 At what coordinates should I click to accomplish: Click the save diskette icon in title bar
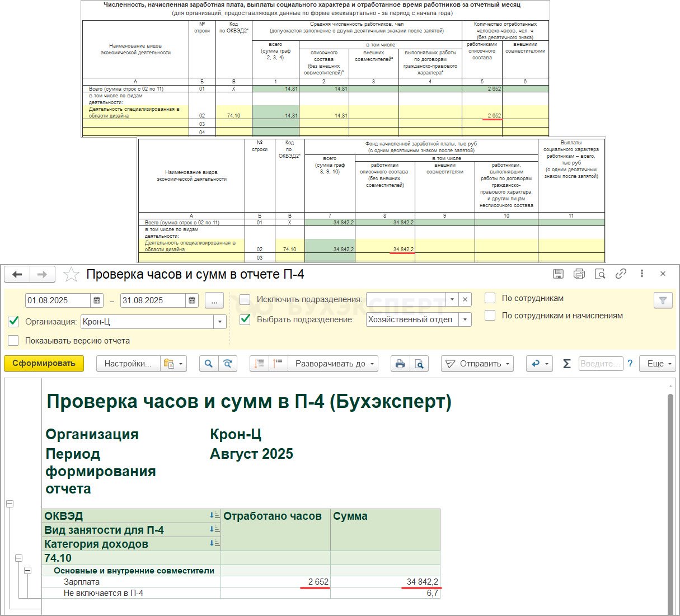558,274
